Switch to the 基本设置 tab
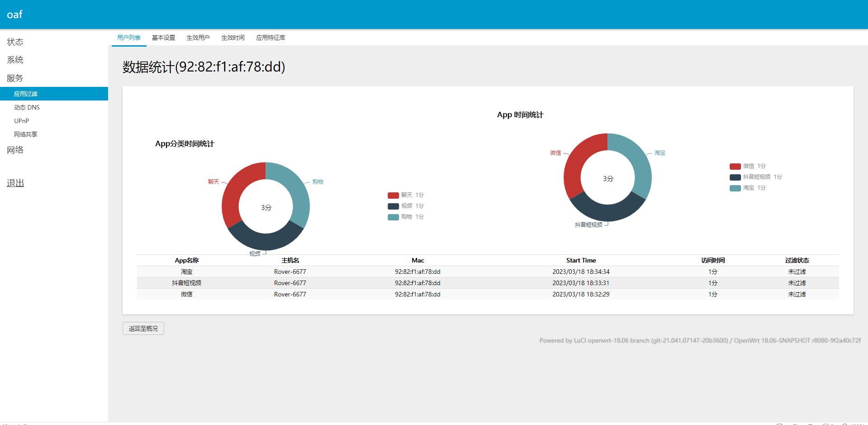This screenshot has width=868, height=425. [163, 38]
